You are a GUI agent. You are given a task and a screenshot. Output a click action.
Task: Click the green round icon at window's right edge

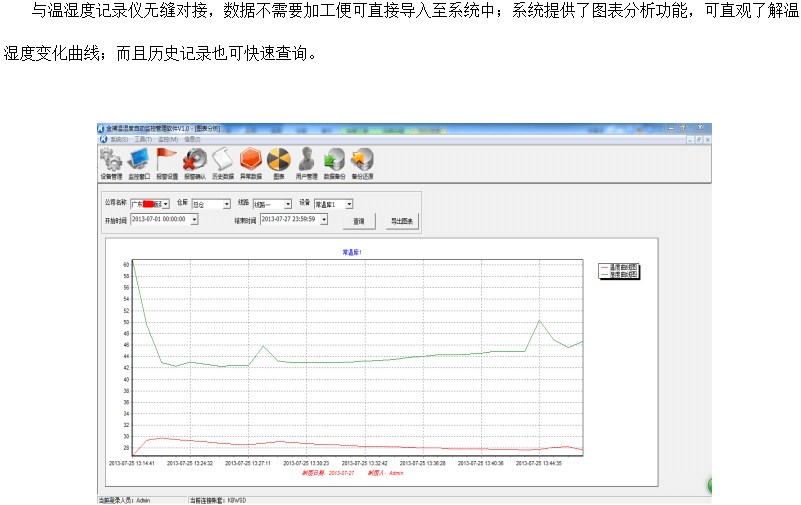(x=709, y=485)
